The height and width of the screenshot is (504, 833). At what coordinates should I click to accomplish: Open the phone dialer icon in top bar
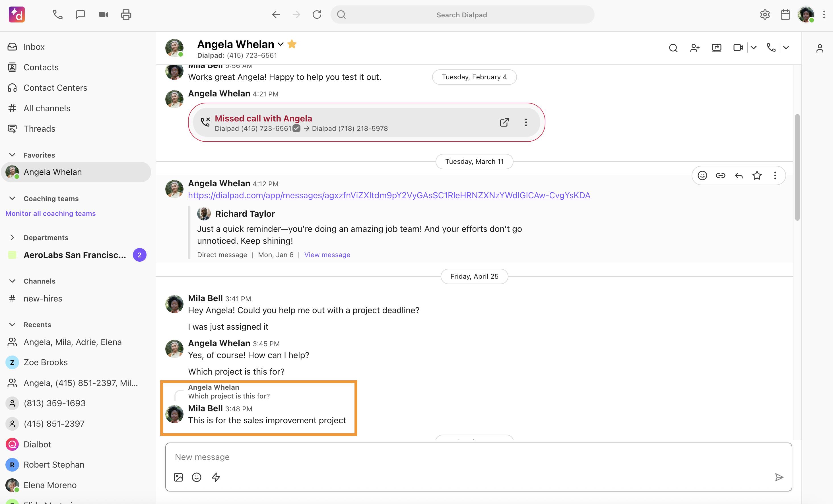click(57, 15)
